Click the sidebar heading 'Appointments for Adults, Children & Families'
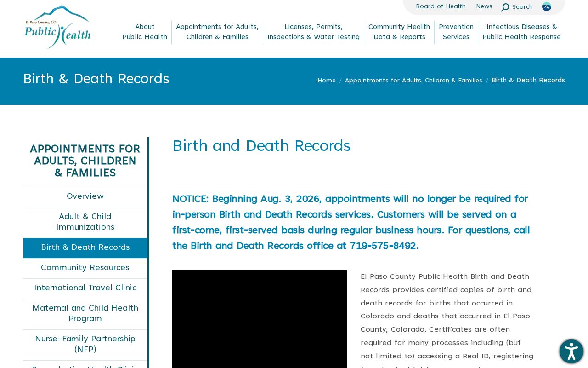 click(x=85, y=161)
